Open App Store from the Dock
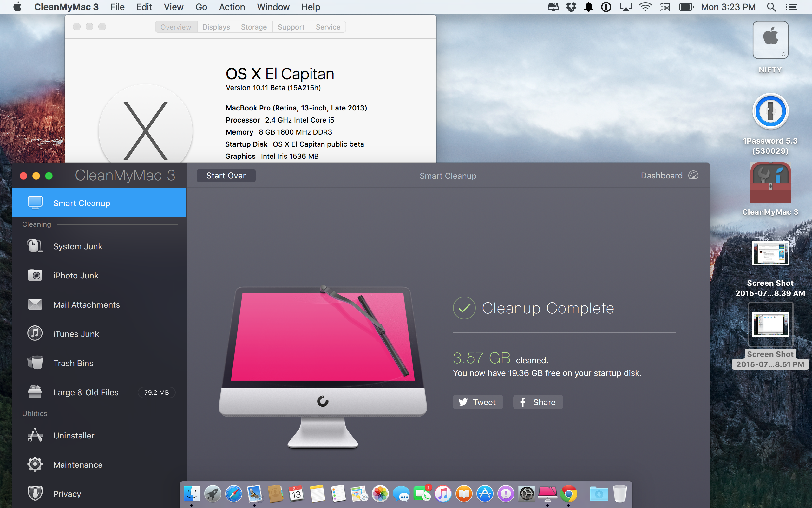812x508 pixels. pos(485,493)
